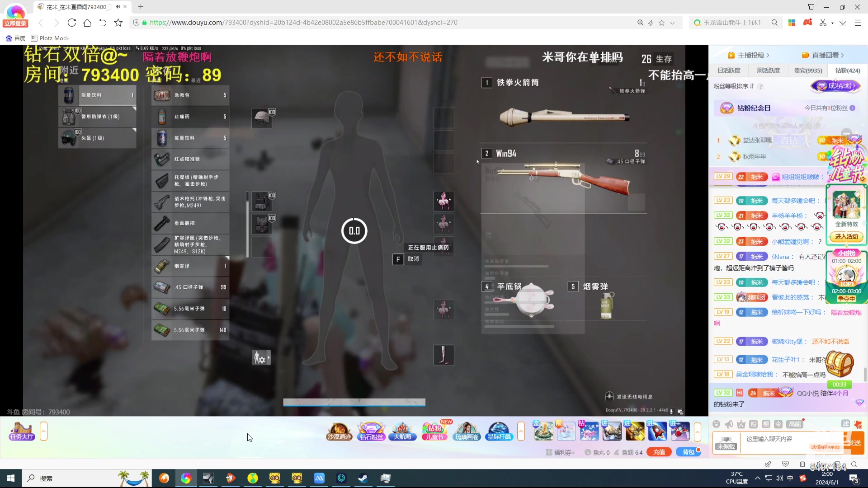
Task: Click the 充值 recharge button
Action: tap(659, 452)
